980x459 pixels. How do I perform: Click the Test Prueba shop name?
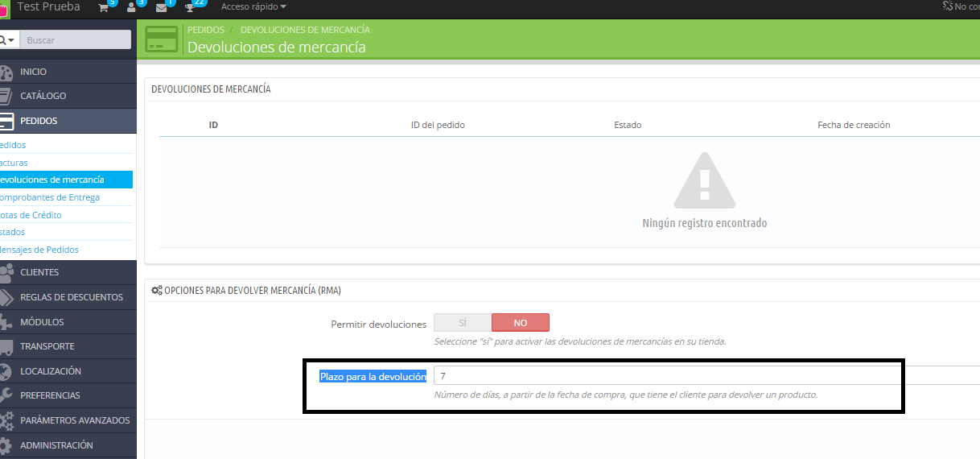[49, 6]
